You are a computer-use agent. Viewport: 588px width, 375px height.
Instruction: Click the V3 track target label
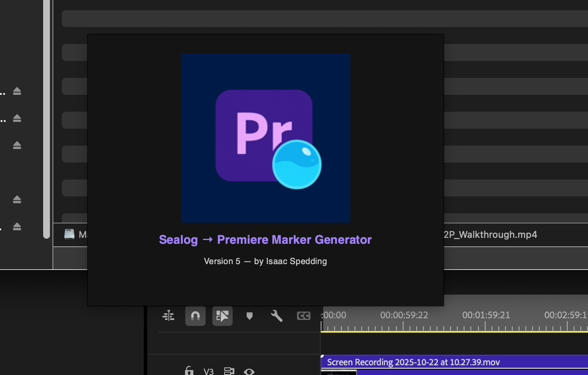[209, 371]
